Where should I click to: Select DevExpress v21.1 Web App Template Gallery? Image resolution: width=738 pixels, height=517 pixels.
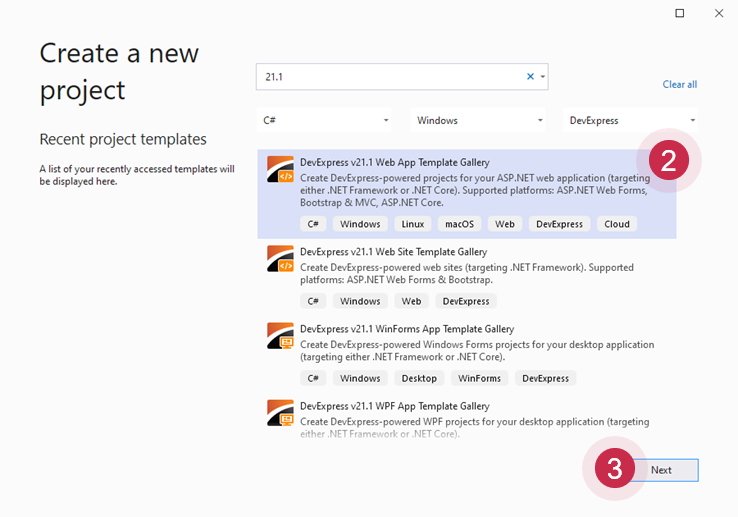[x=466, y=194]
